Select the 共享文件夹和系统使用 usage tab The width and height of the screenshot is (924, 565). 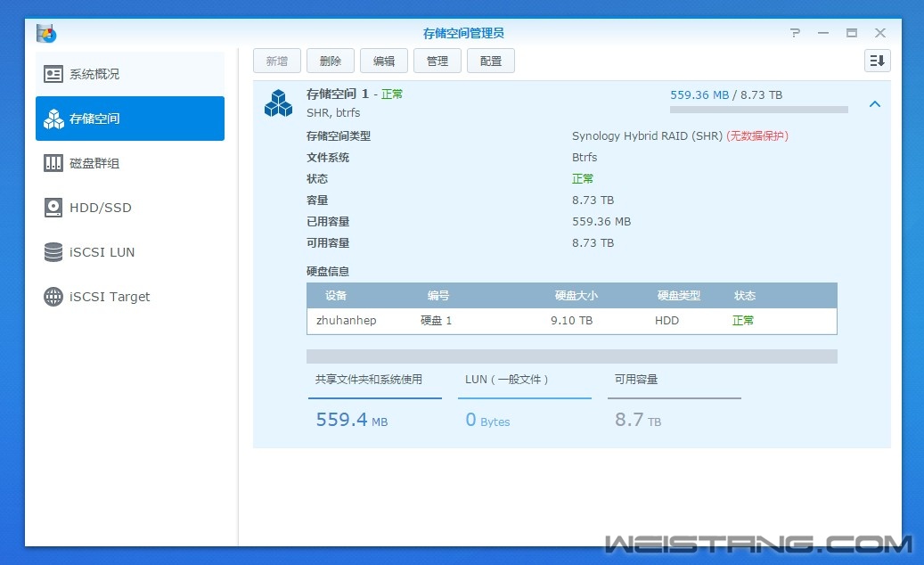(374, 380)
